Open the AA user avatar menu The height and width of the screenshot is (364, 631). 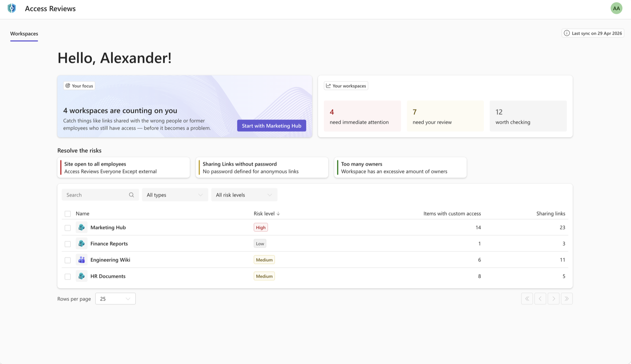tap(616, 8)
